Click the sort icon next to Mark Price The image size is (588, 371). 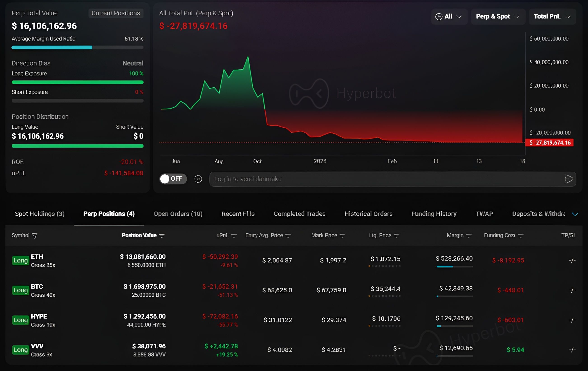click(x=342, y=236)
